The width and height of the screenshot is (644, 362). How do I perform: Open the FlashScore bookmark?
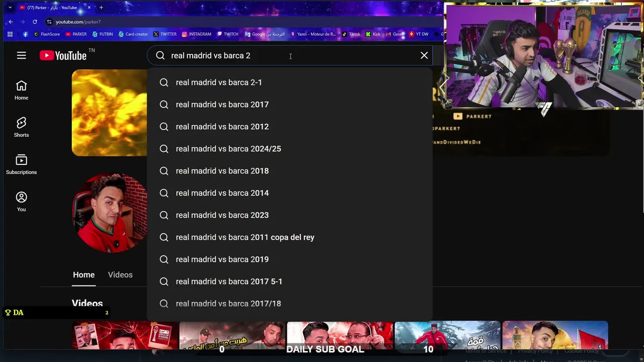coord(46,34)
